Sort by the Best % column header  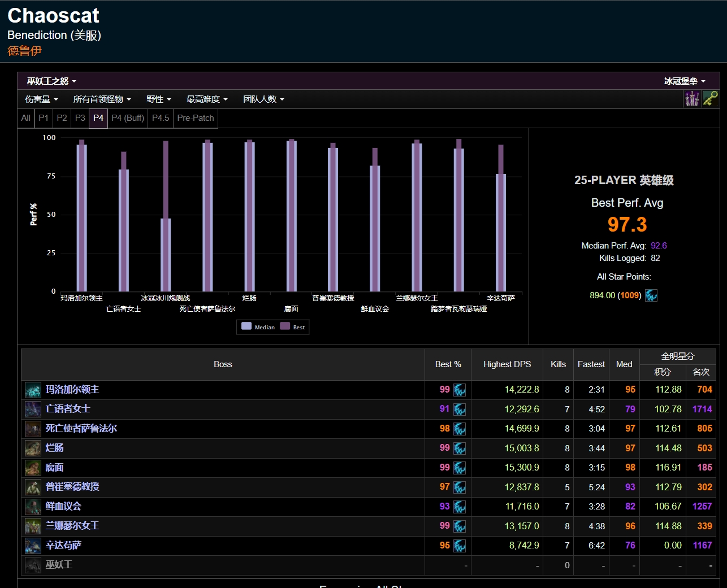448,364
